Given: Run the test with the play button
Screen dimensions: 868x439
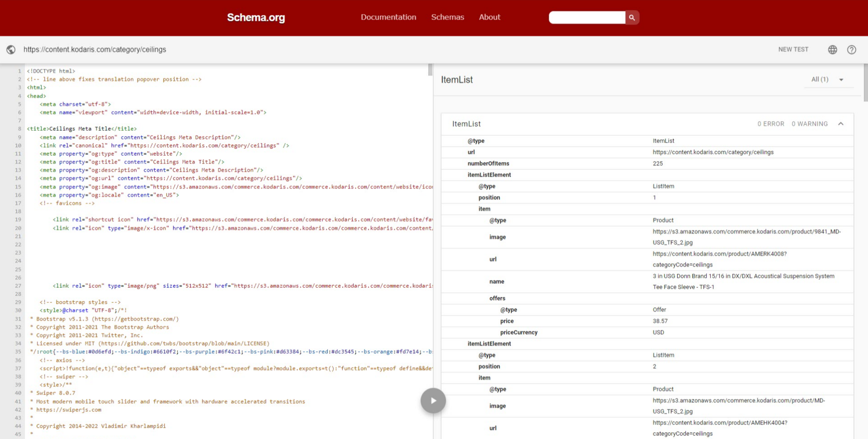Looking at the screenshot, I should (433, 401).
